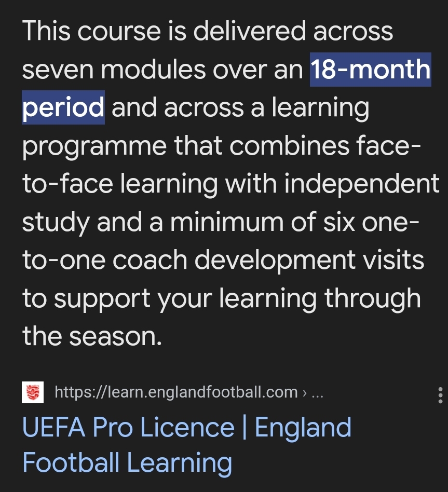
Task: Click the word 'programme' in snippet
Action: [x=93, y=146]
